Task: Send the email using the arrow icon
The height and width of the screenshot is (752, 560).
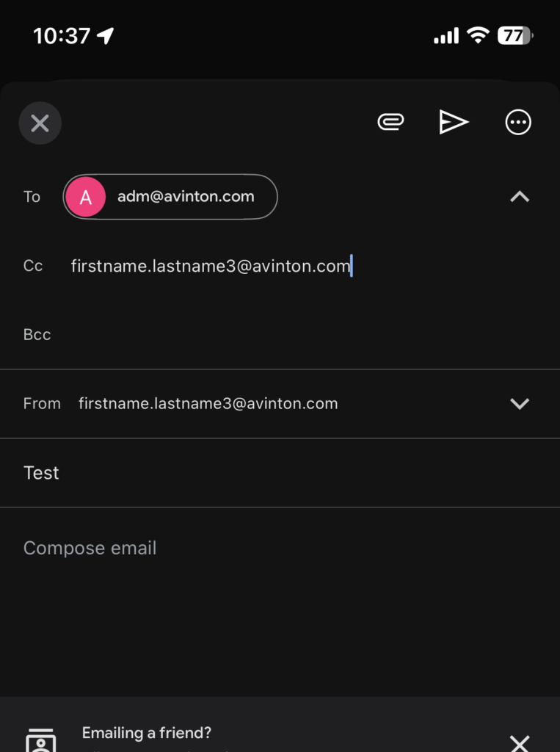Action: tap(454, 122)
